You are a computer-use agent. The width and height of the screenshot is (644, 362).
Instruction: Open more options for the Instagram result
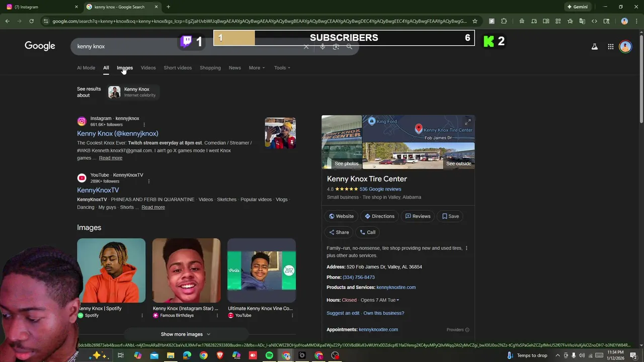tap(144, 125)
